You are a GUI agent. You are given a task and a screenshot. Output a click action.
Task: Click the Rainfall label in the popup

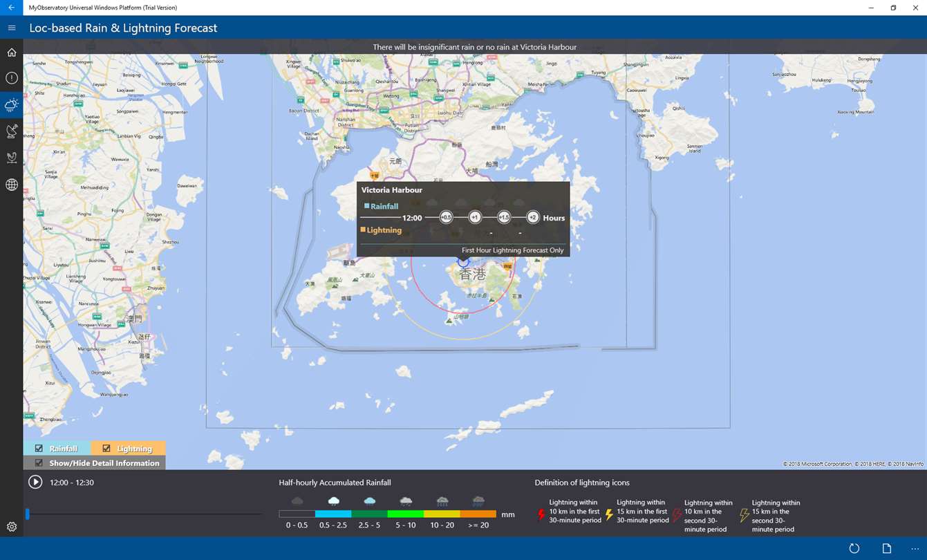point(384,206)
